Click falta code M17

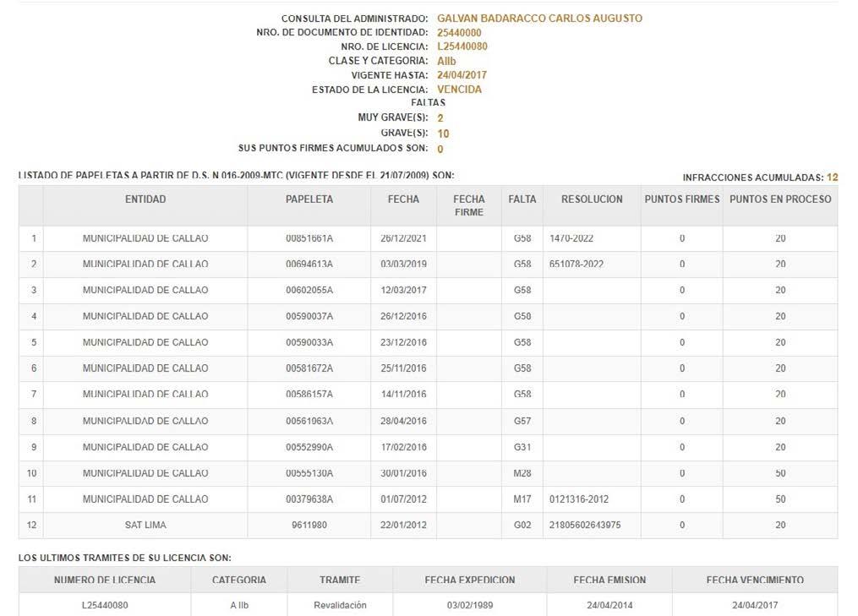(522, 499)
